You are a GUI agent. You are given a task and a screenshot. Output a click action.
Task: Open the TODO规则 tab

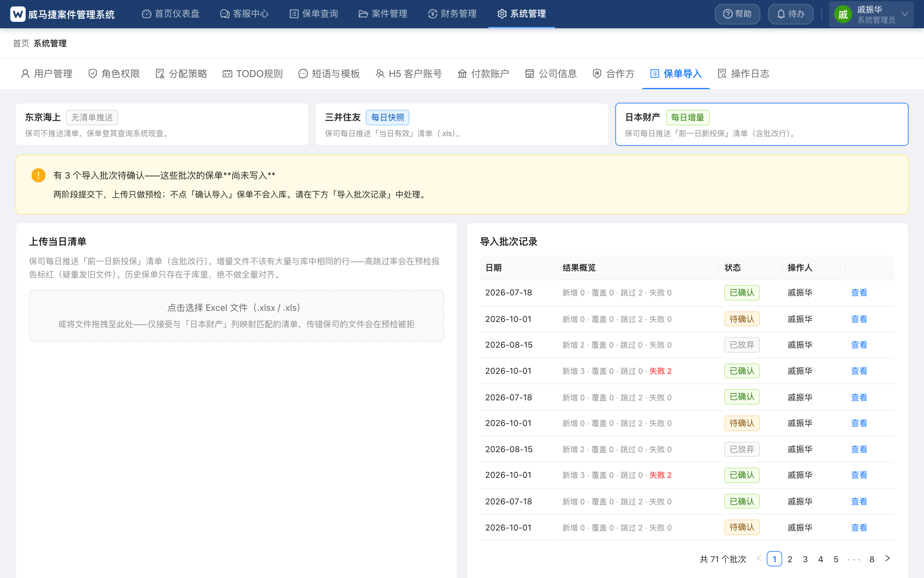253,74
